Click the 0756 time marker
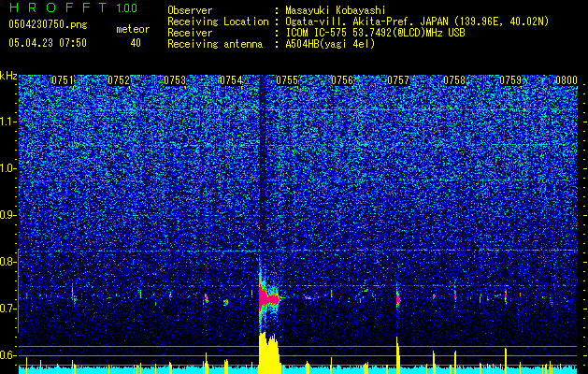The width and height of the screenshot is (588, 374). click(342, 79)
